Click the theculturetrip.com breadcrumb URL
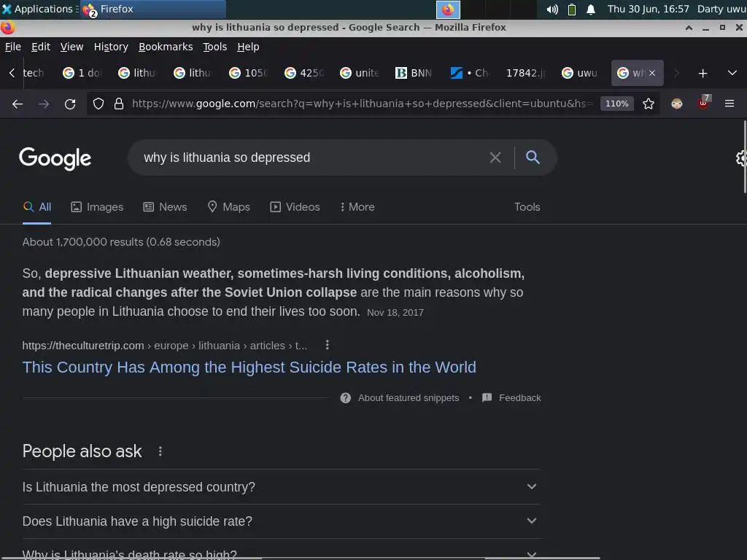This screenshot has height=560, width=747. (165, 346)
